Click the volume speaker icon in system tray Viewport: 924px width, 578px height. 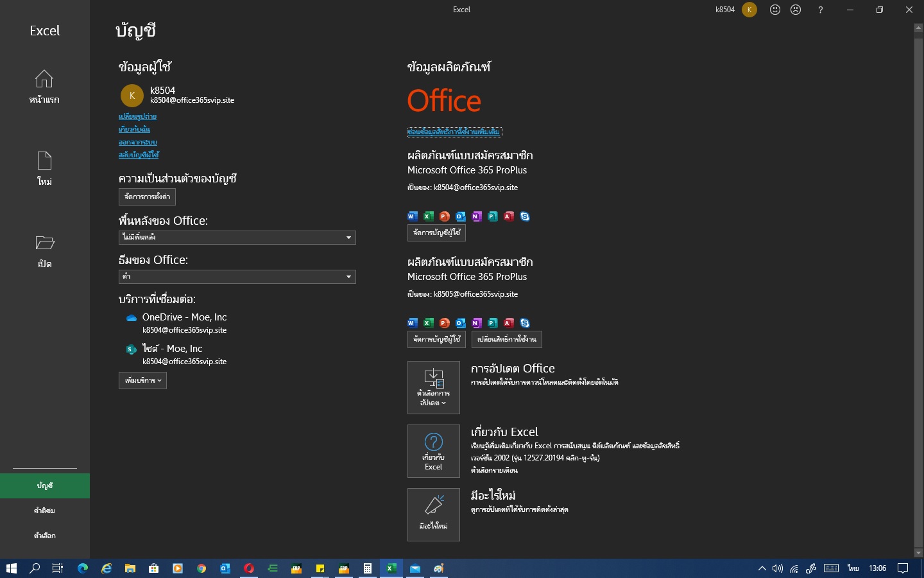(x=778, y=568)
